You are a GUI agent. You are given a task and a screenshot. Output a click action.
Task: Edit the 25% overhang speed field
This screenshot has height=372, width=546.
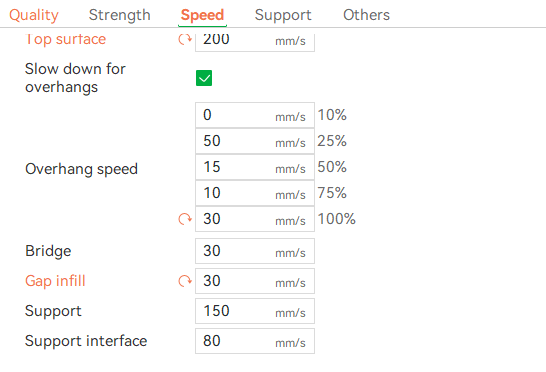tap(255, 141)
